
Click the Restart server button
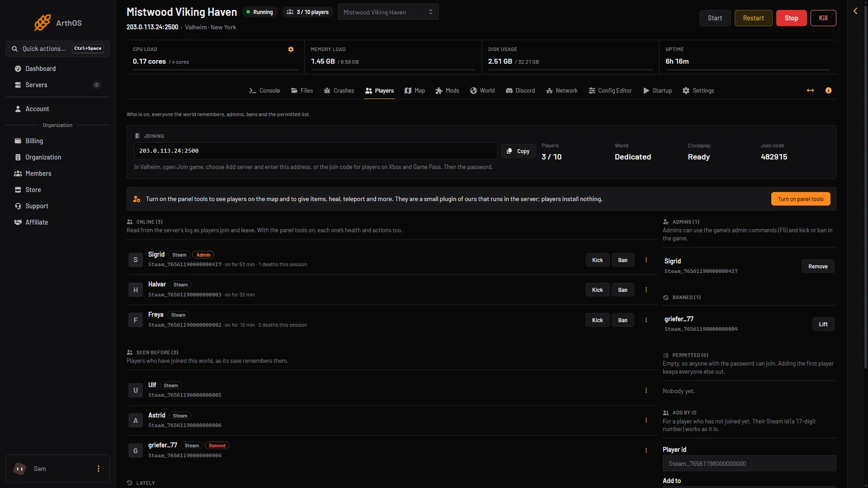click(x=753, y=18)
